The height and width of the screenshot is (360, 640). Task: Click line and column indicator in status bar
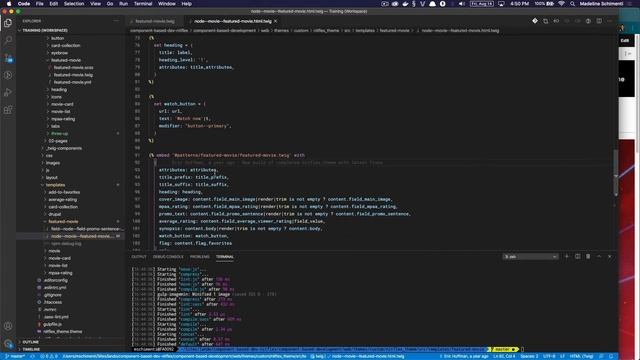(504, 356)
